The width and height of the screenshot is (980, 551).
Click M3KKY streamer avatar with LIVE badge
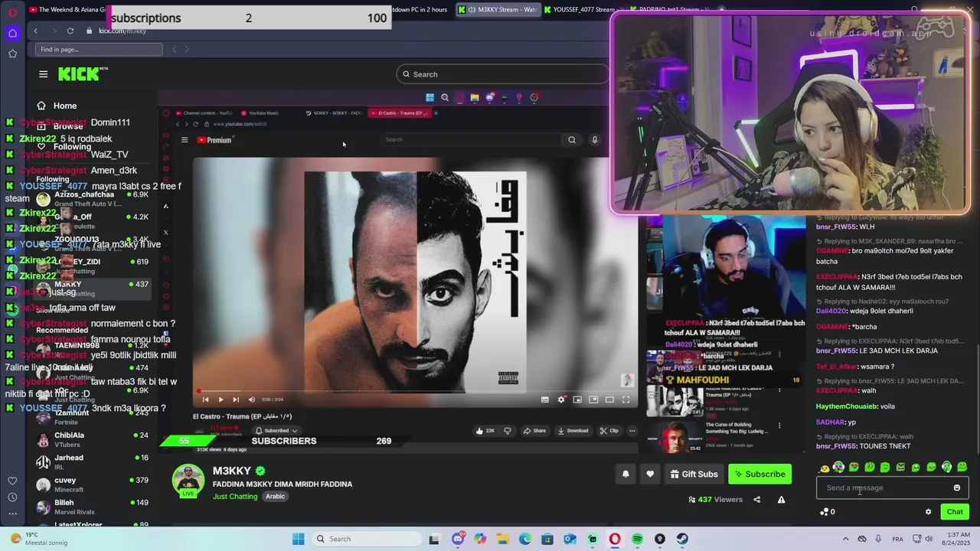click(188, 481)
